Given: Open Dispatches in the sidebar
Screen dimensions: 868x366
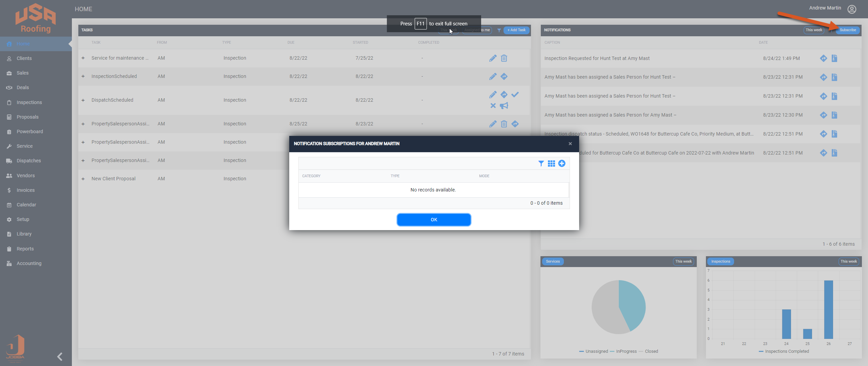Looking at the screenshot, I should pos(28,161).
